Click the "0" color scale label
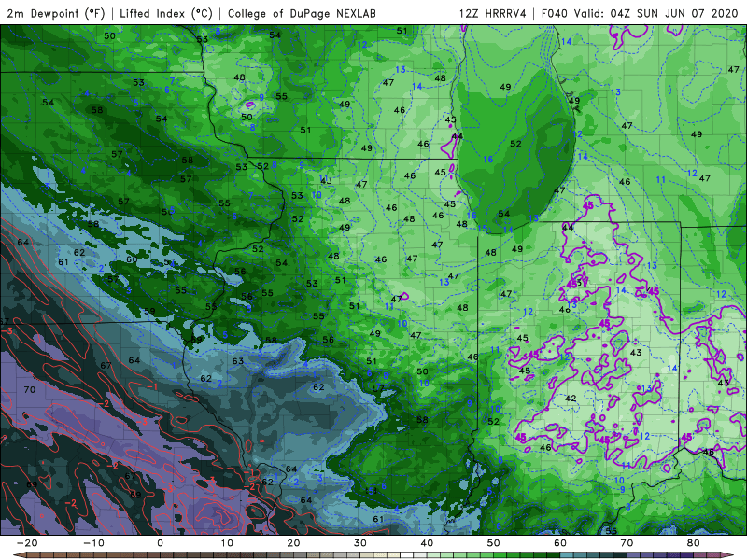747x560 pixels. 160,543
